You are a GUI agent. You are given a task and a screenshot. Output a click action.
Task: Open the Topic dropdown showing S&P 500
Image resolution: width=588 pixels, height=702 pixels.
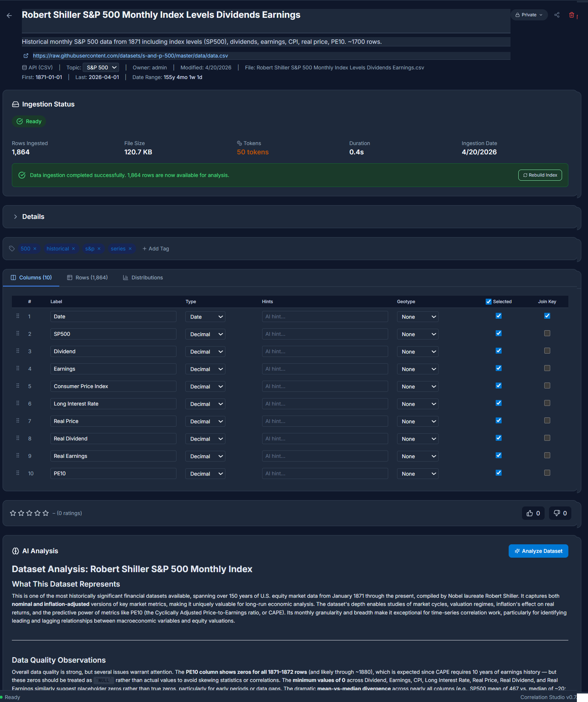click(101, 68)
